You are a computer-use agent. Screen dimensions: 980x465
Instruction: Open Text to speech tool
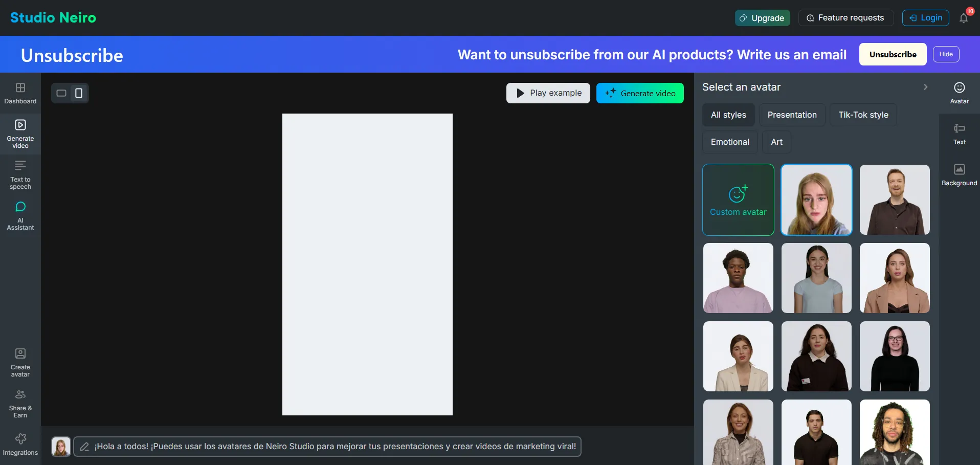(x=20, y=175)
